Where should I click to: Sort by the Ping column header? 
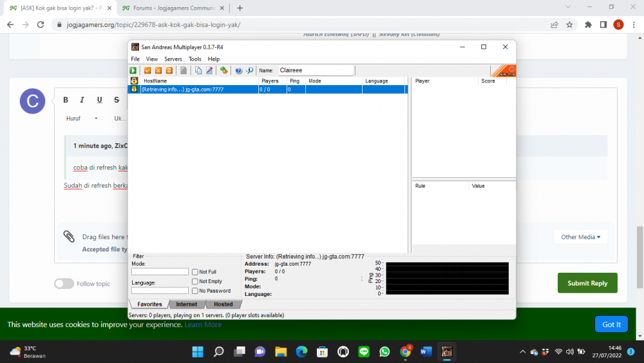click(x=296, y=81)
